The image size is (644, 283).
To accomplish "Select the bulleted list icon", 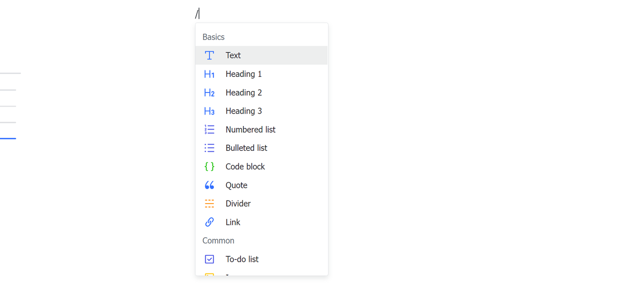I will click(209, 148).
